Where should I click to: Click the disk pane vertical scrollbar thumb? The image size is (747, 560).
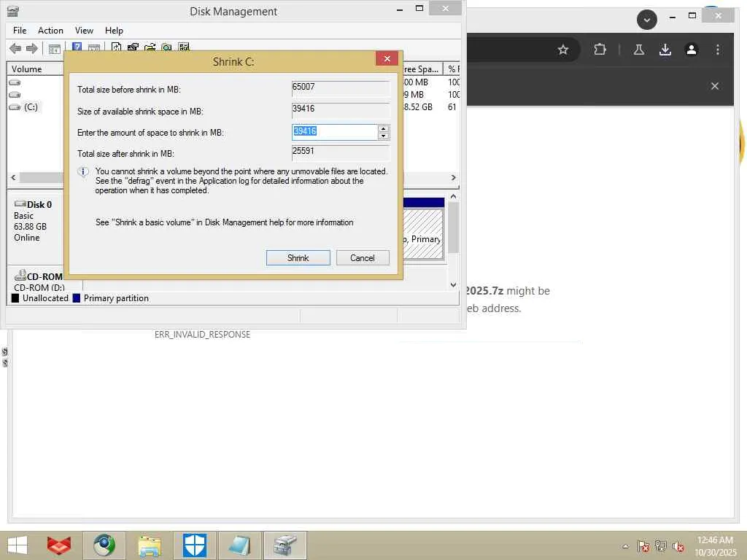(x=454, y=227)
